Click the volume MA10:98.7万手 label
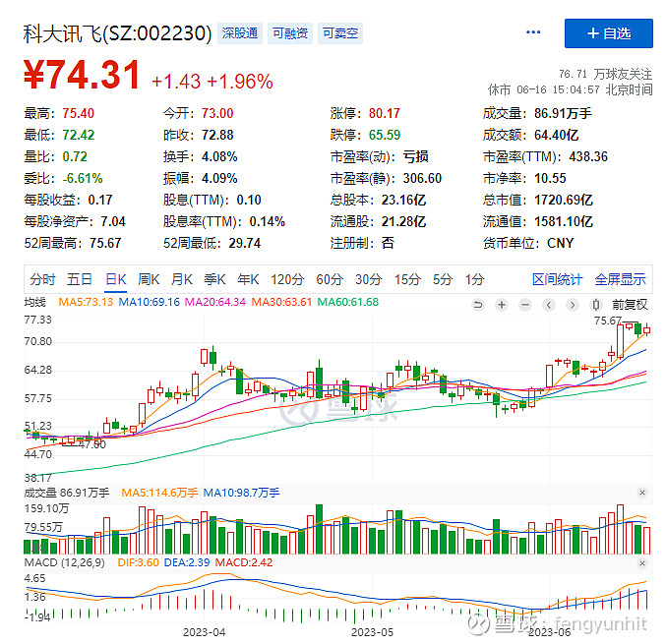The height and width of the screenshot is (644, 666). tap(241, 493)
